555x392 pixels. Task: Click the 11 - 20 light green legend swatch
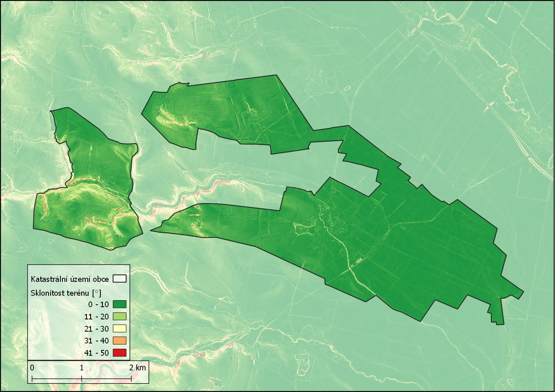120,316
